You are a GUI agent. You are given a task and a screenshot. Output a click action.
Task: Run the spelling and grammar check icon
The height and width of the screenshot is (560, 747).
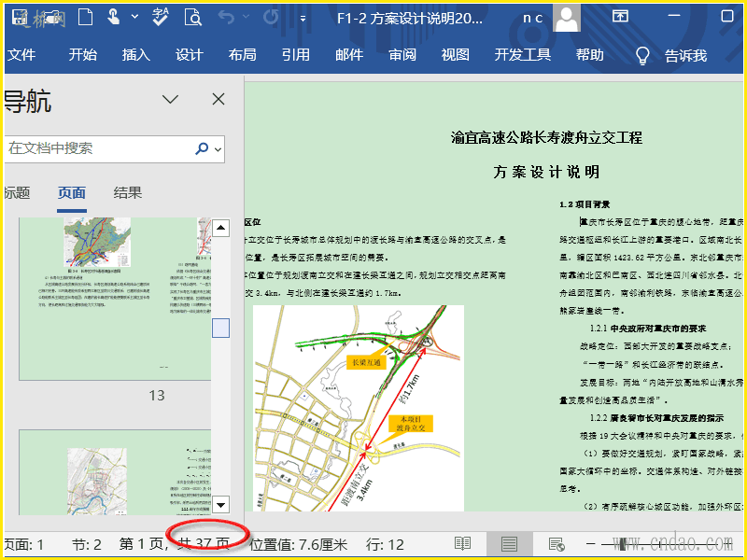point(160,17)
